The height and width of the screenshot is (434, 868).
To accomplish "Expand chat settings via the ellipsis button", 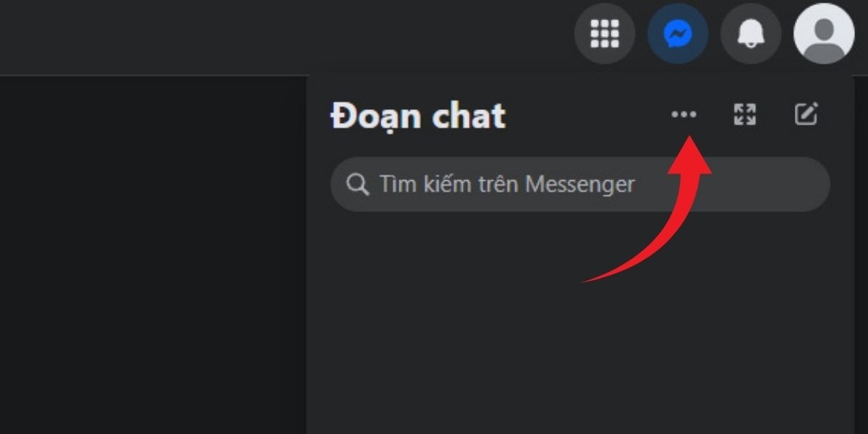I will tap(684, 114).
